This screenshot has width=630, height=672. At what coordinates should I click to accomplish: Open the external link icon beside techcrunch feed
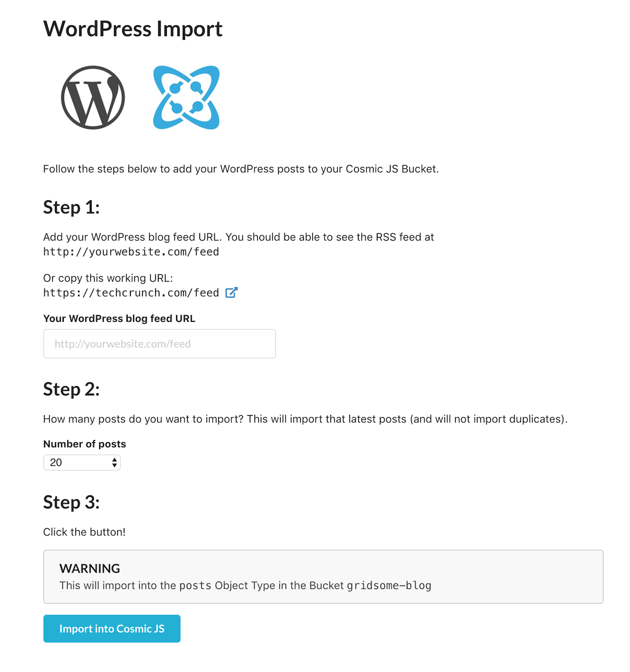(232, 293)
